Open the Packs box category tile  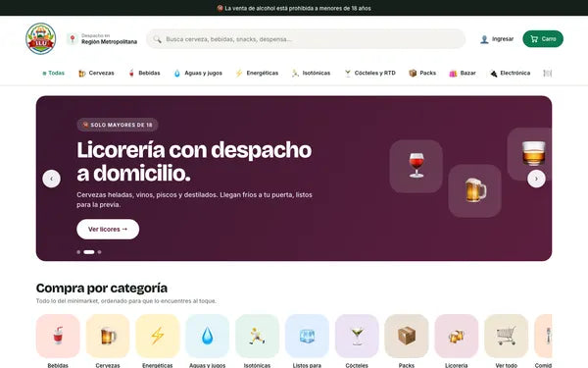pyautogui.click(x=407, y=336)
